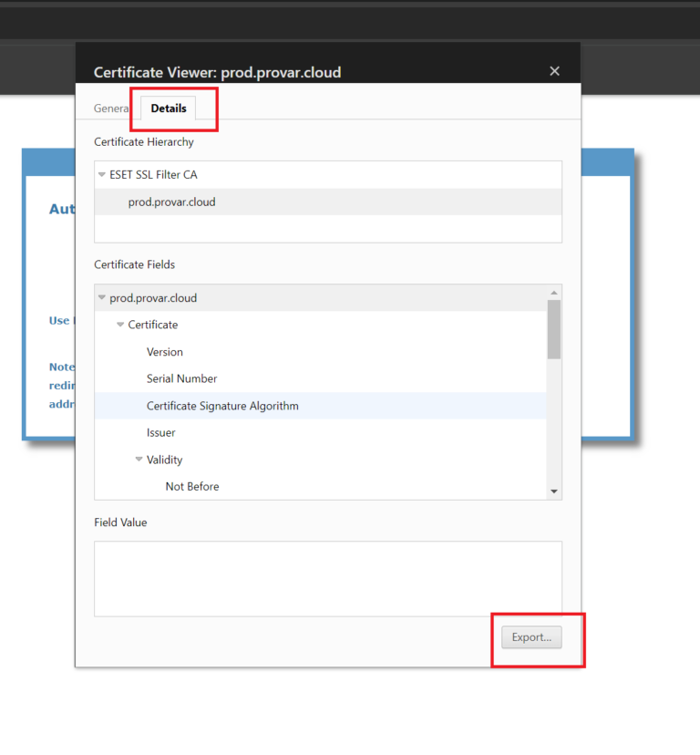The image size is (700, 755).
Task: Collapse the Certificate node triangle
Action: coord(120,326)
